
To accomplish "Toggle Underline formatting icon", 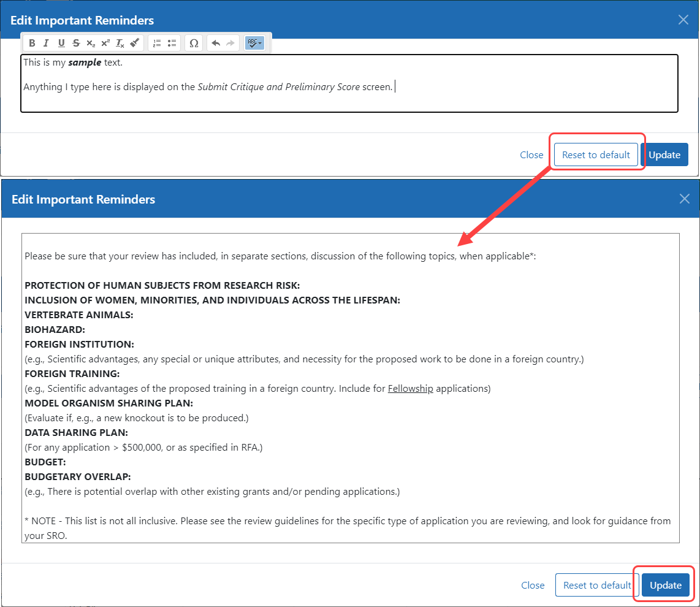I will pyautogui.click(x=61, y=43).
